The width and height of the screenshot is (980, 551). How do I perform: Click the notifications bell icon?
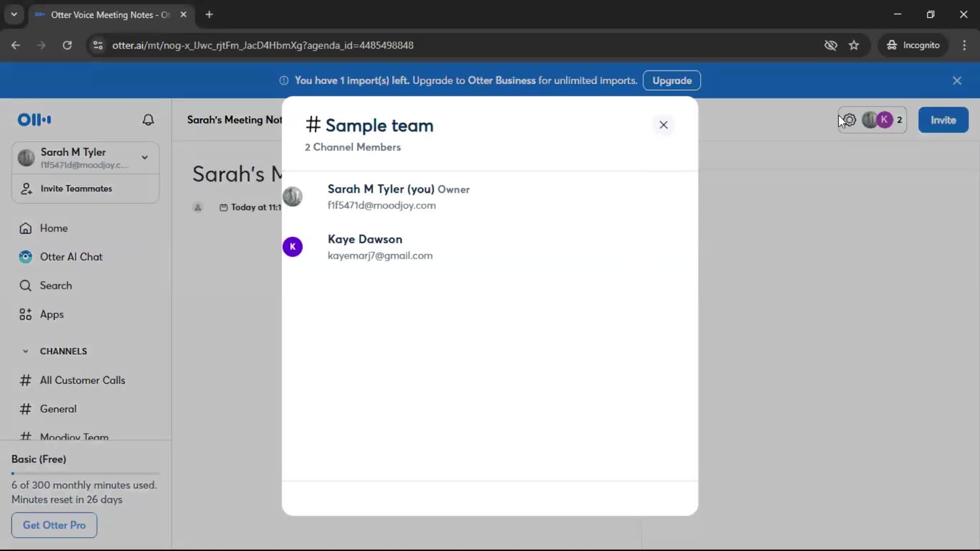[x=148, y=120]
